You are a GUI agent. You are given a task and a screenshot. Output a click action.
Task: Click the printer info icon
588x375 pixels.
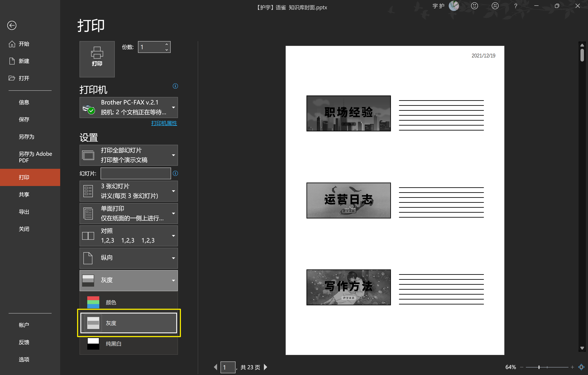[x=175, y=86]
